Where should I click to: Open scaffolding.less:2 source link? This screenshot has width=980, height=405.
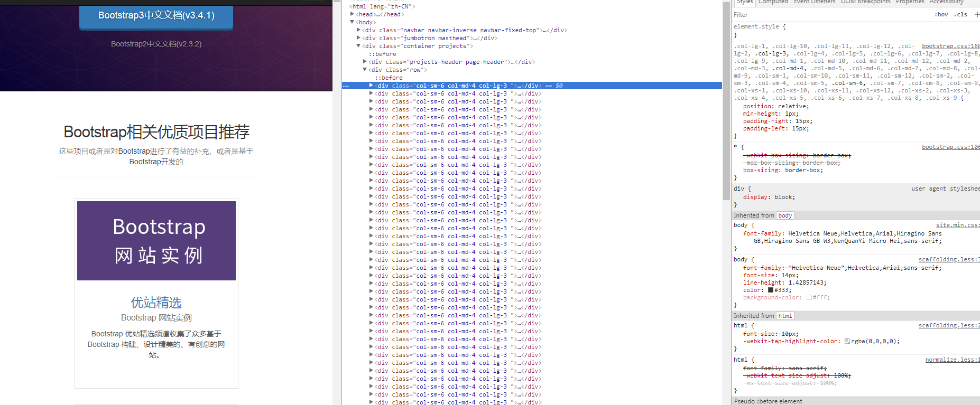point(949,325)
